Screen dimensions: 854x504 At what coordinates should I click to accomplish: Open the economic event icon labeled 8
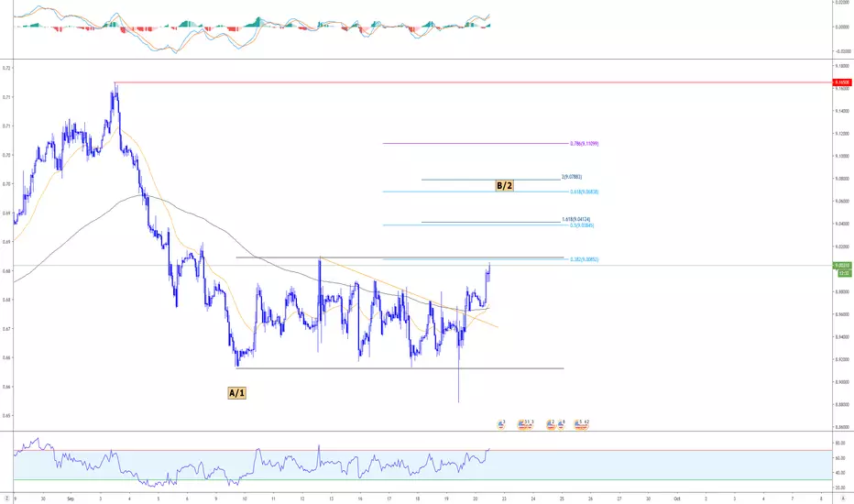tap(562, 424)
